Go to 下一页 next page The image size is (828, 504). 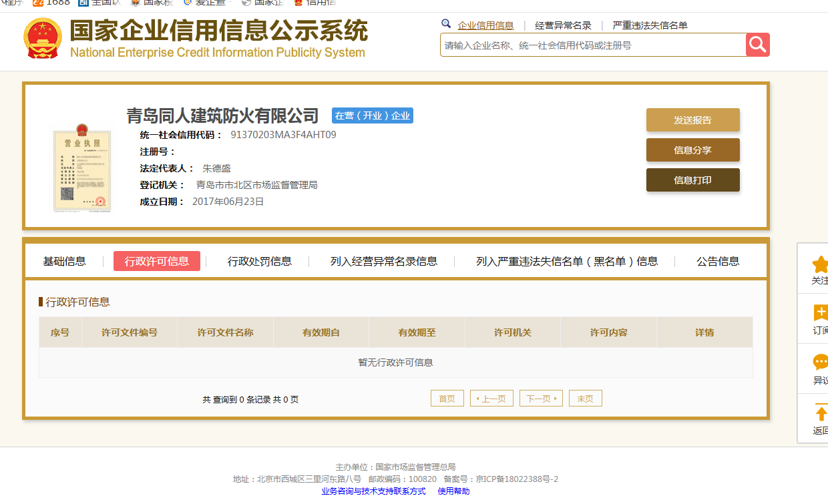click(x=541, y=399)
